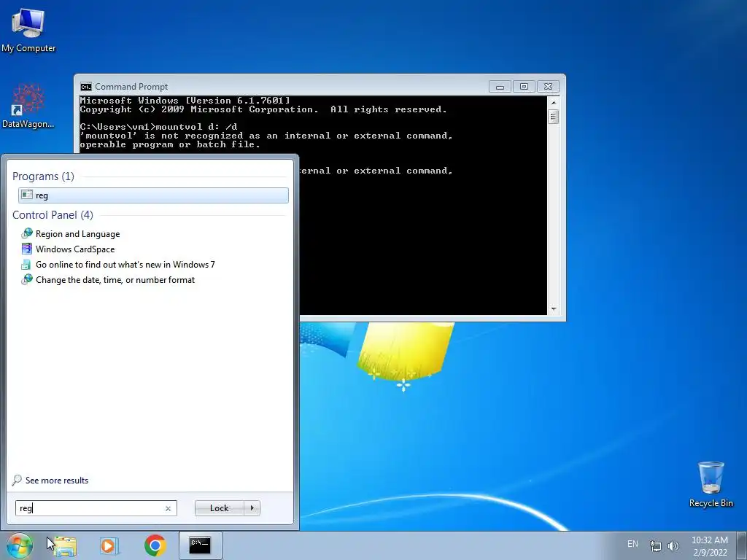This screenshot has width=747, height=560.
Task: Click the volume speaker tray icon
Action: tap(673, 546)
